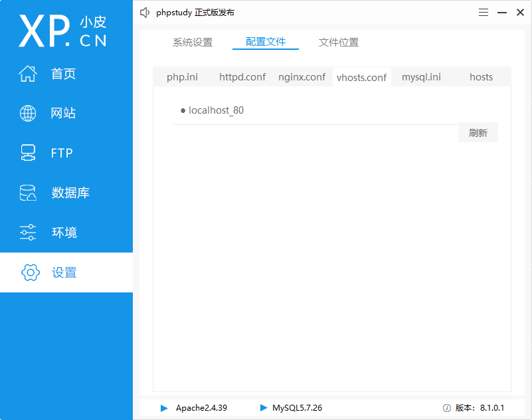Open the hamburger menu at top right
The image size is (532, 420).
click(483, 12)
